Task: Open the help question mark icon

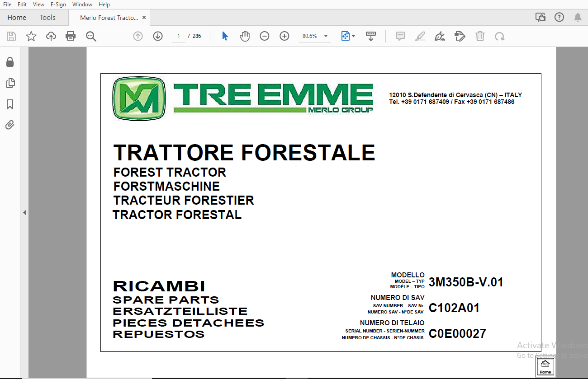Action: (559, 17)
